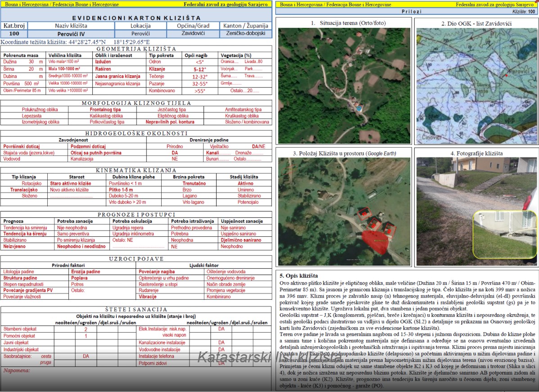This screenshot has height=392, width=539.
Task: Choose 'Aktivno' in Stadij klizišta column
Action: 245,184
